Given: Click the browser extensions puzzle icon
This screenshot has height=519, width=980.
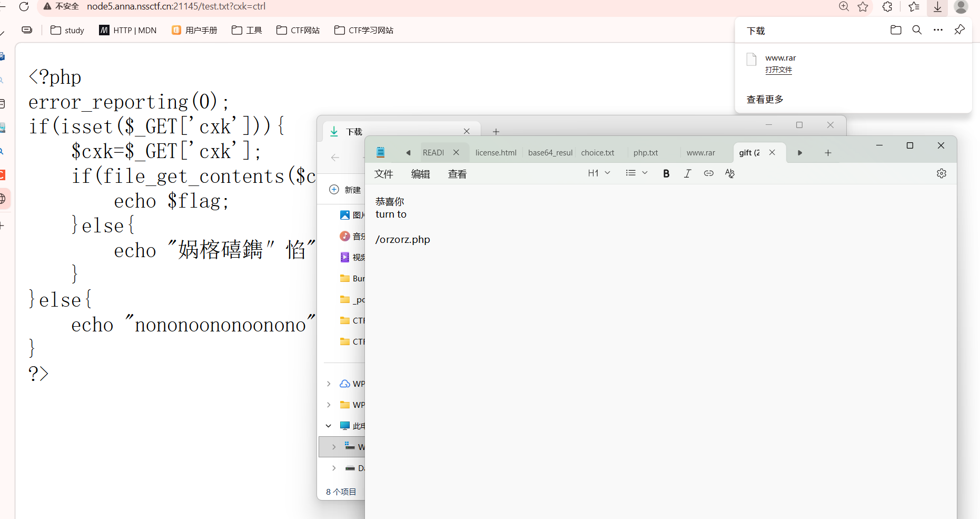Looking at the screenshot, I should click(x=887, y=7).
